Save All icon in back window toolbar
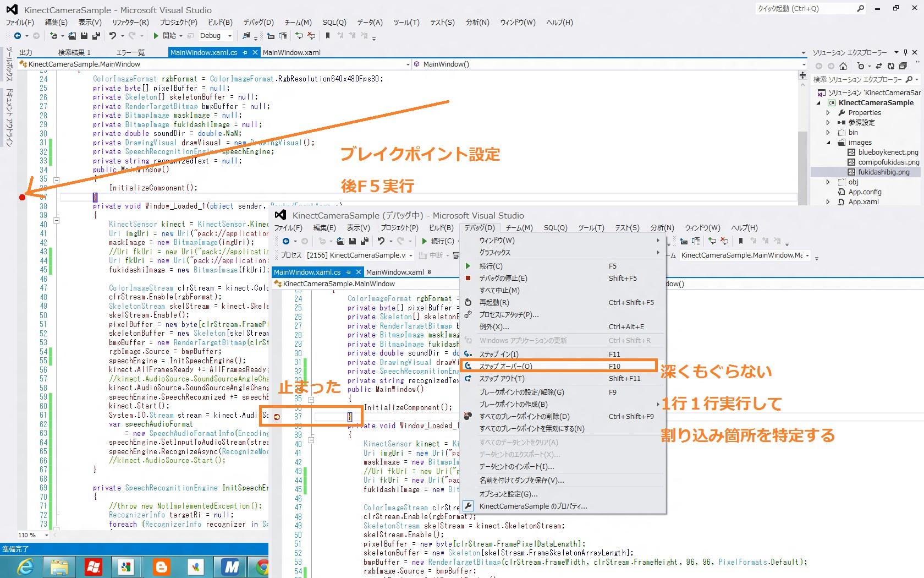 [96, 36]
